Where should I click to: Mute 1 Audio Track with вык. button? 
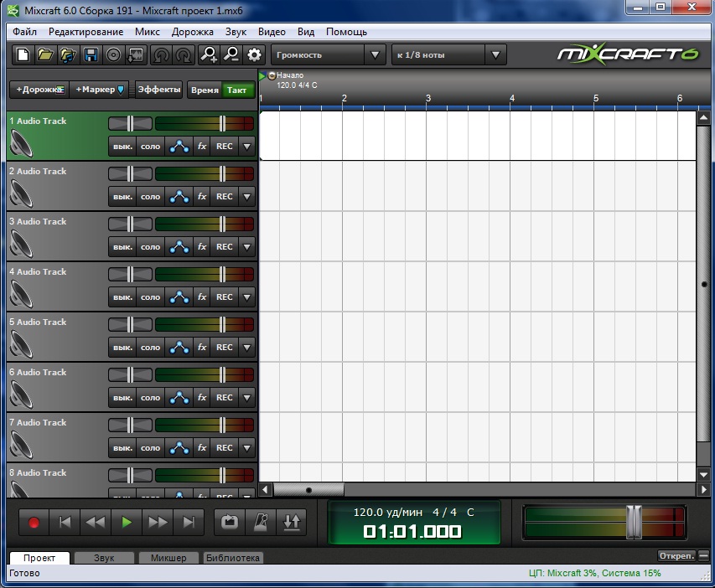[x=122, y=147]
